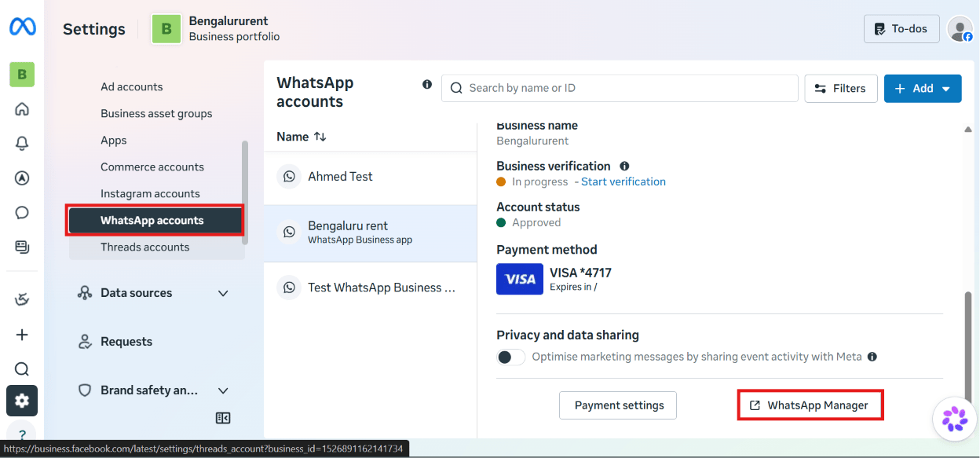Expand the Brand safety section chevron
This screenshot has height=458, width=980.
(x=223, y=390)
